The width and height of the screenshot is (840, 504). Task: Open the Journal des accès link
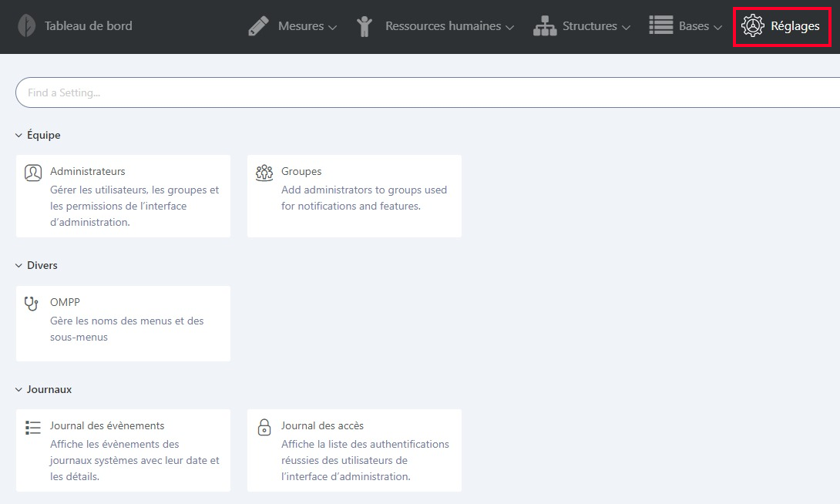(x=322, y=425)
